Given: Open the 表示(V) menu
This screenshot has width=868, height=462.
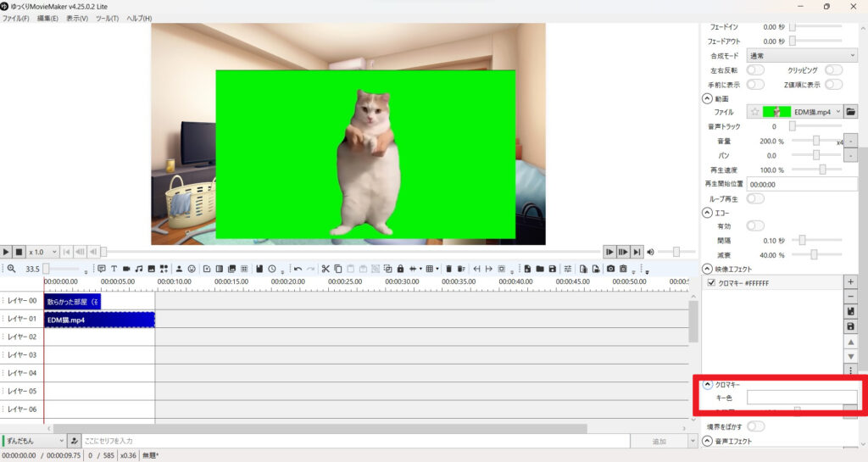Looking at the screenshot, I should [x=77, y=19].
